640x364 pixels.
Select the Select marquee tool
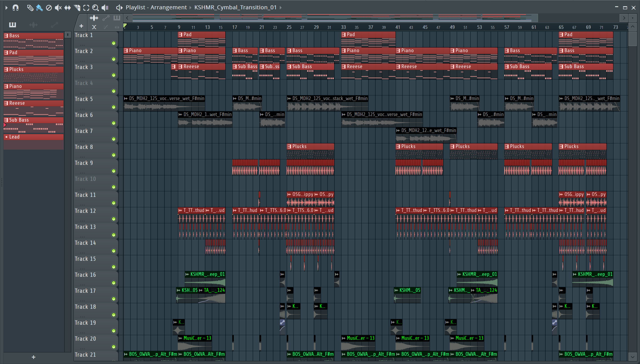(x=86, y=8)
